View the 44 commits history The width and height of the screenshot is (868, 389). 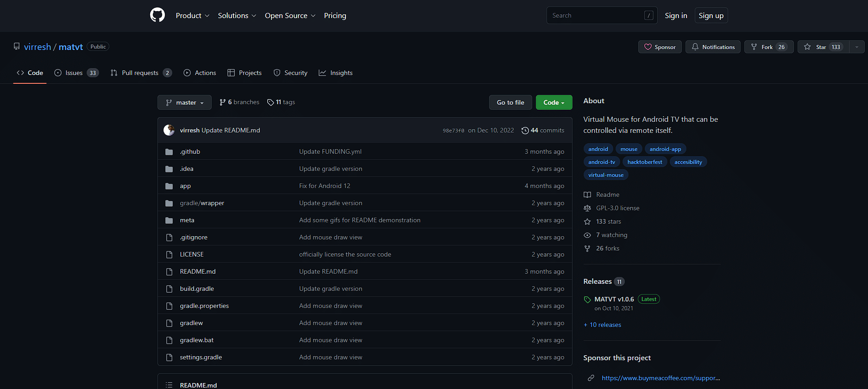point(543,130)
